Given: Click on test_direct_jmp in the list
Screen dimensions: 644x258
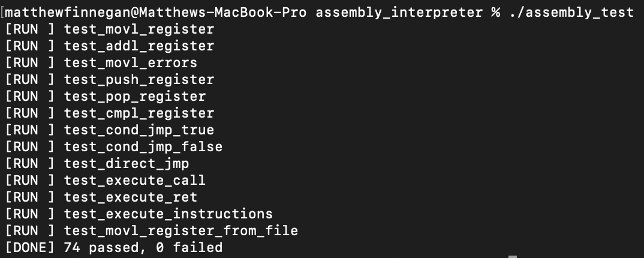Looking at the screenshot, I should point(126,163).
